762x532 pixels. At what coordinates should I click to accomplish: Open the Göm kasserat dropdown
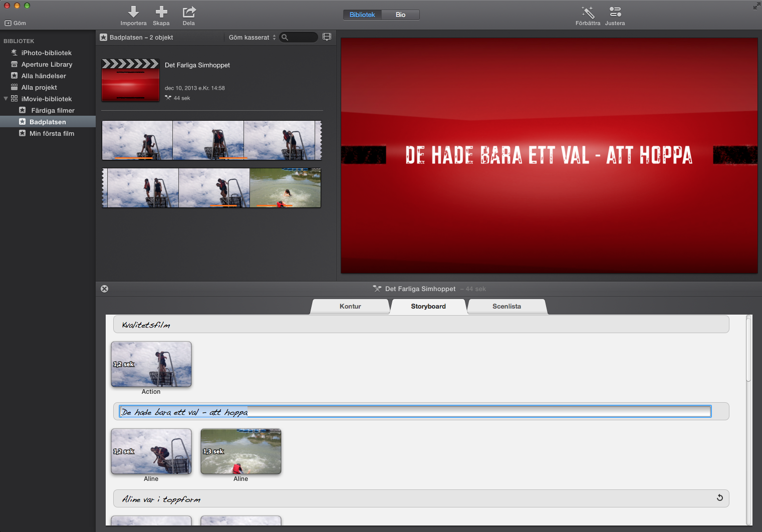[x=252, y=38]
